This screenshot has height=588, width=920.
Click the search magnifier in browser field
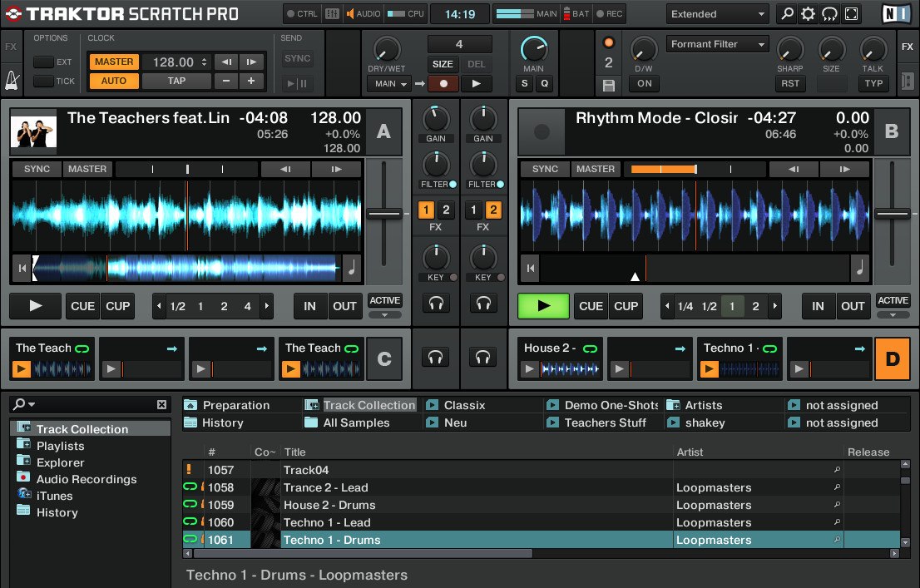pyautogui.click(x=19, y=403)
